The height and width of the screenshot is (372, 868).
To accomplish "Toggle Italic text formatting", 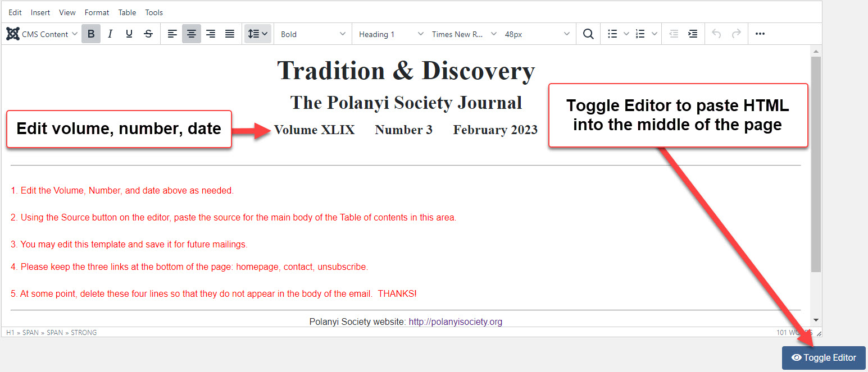I will tap(110, 34).
